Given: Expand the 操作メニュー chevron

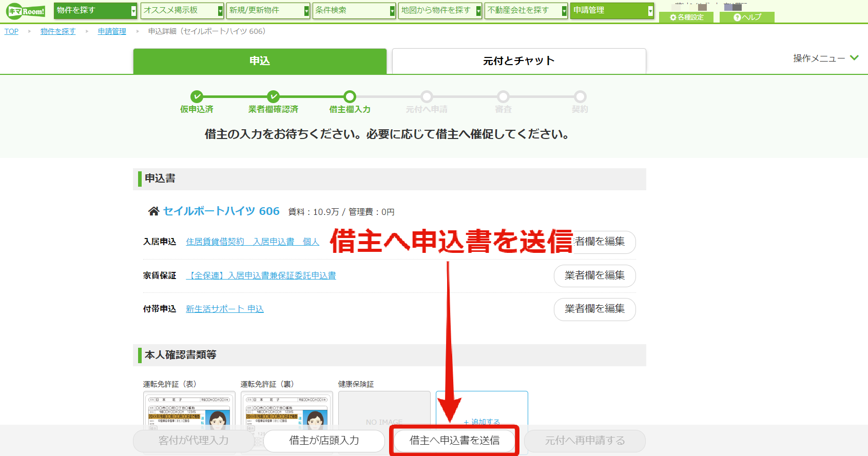Looking at the screenshot, I should coord(854,58).
